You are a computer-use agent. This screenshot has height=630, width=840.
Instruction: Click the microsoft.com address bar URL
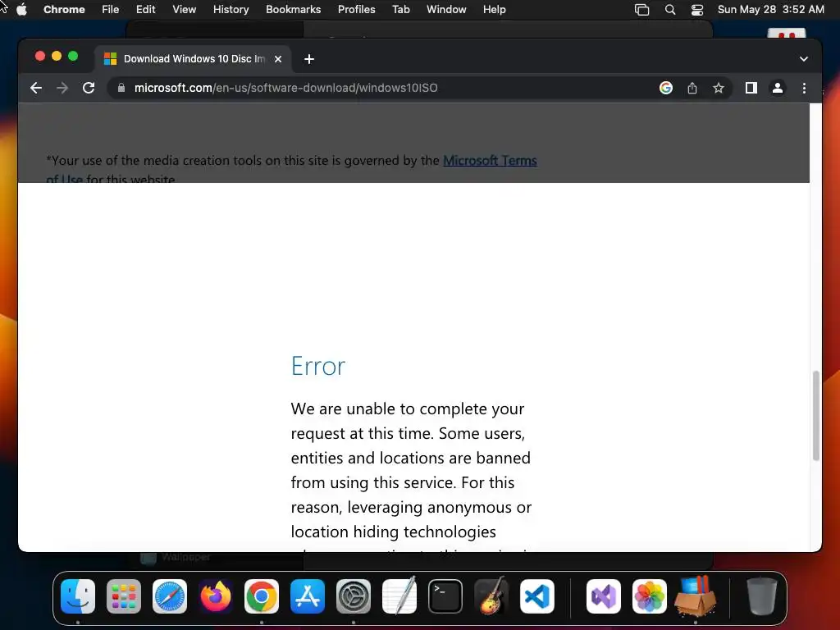(285, 88)
